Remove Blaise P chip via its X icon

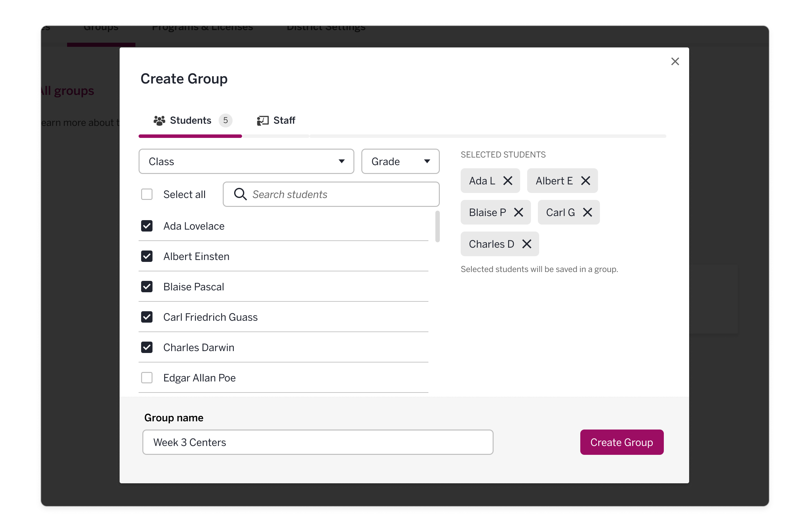coord(519,212)
